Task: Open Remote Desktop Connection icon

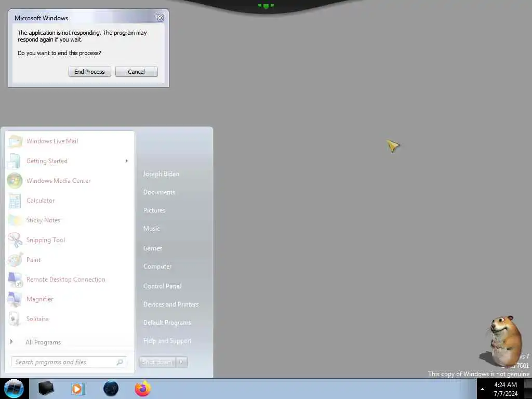Action: [x=15, y=280]
